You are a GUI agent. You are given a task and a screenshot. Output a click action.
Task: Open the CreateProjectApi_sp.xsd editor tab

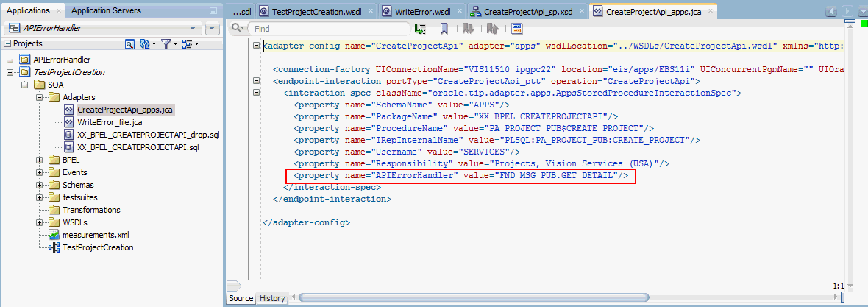click(527, 11)
